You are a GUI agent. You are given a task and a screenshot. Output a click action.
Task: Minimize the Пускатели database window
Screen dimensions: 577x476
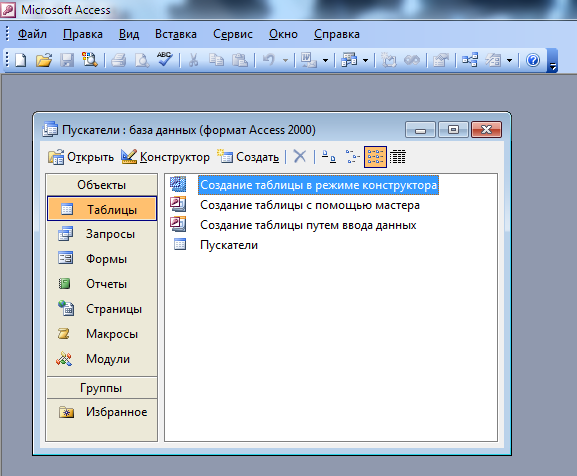pyautogui.click(x=420, y=129)
